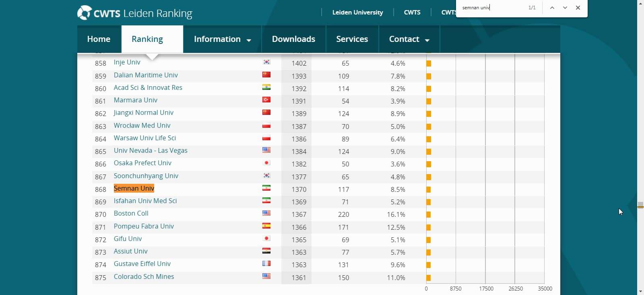The width and height of the screenshot is (644, 295).
Task: Click US flag beside Boston Coll
Action: (266, 213)
